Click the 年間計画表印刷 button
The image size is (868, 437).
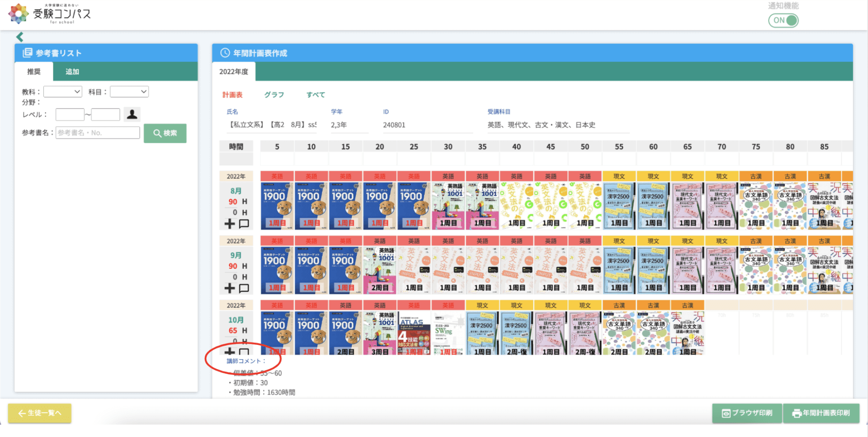pyautogui.click(x=821, y=413)
